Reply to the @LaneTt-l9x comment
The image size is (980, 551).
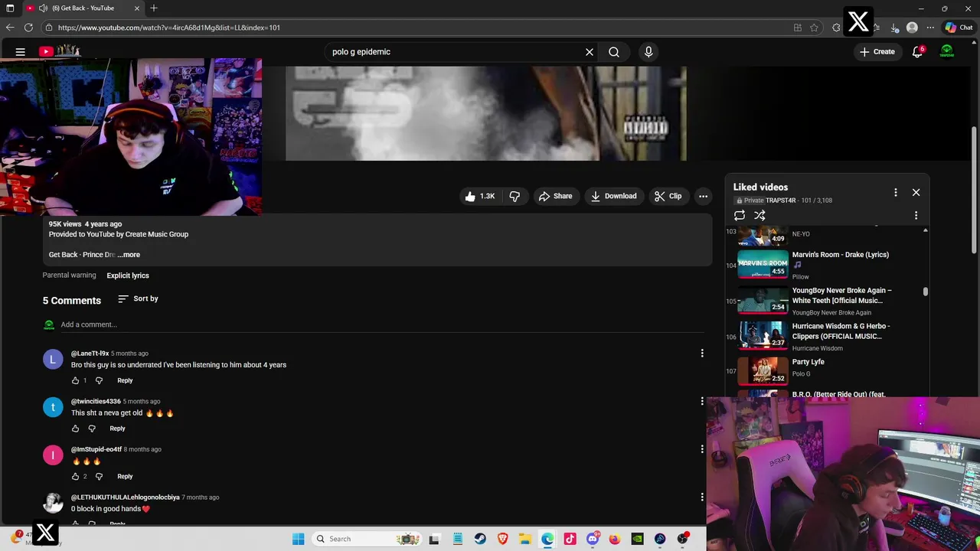[125, 380]
